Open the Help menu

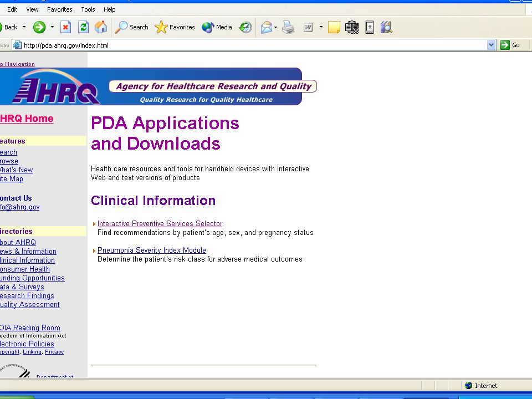tap(110, 9)
